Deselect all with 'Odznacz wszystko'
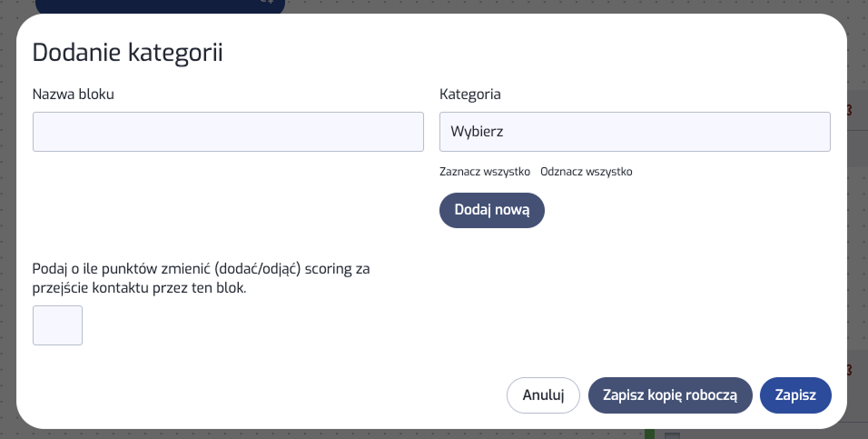The width and height of the screenshot is (868, 439). point(586,172)
